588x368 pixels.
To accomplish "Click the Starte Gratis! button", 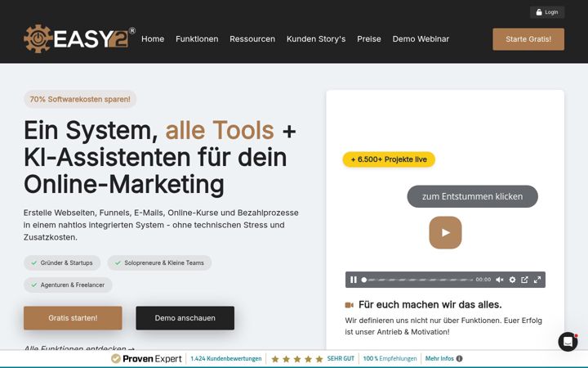I will [528, 39].
